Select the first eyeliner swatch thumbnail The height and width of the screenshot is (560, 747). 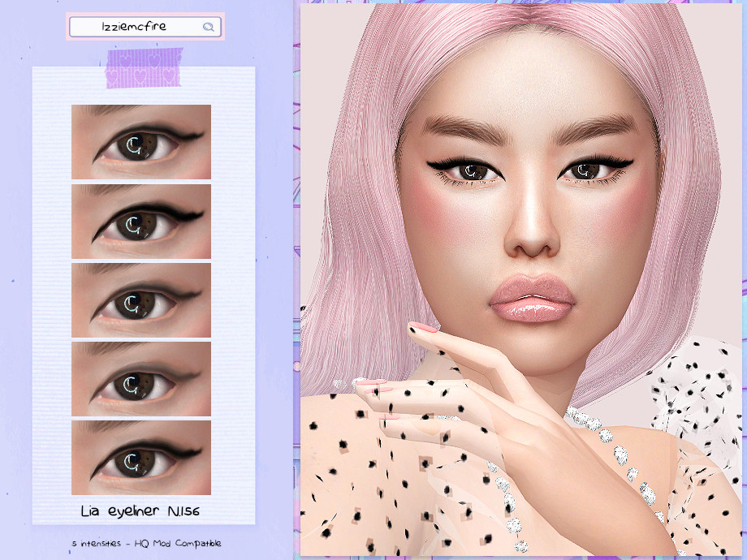141,142
